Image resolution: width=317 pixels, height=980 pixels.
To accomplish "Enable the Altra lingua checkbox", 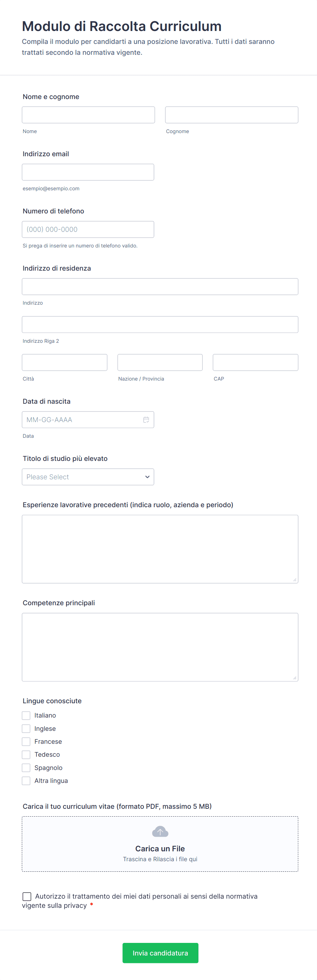I will click(x=26, y=780).
